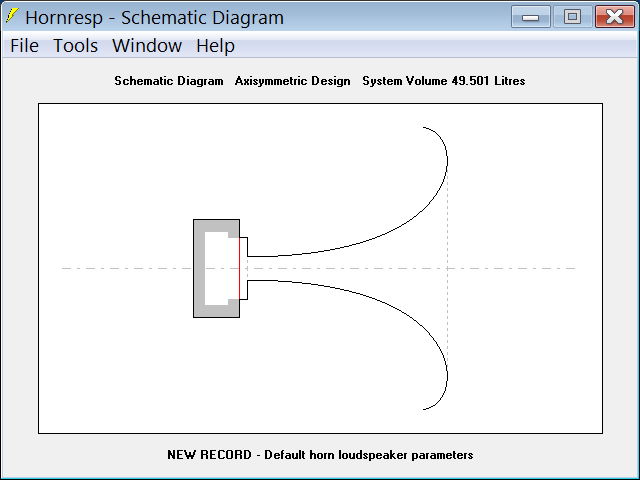The image size is (640, 480).
Task: Click the 'Axisymmetric Design' label
Action: coord(292,81)
